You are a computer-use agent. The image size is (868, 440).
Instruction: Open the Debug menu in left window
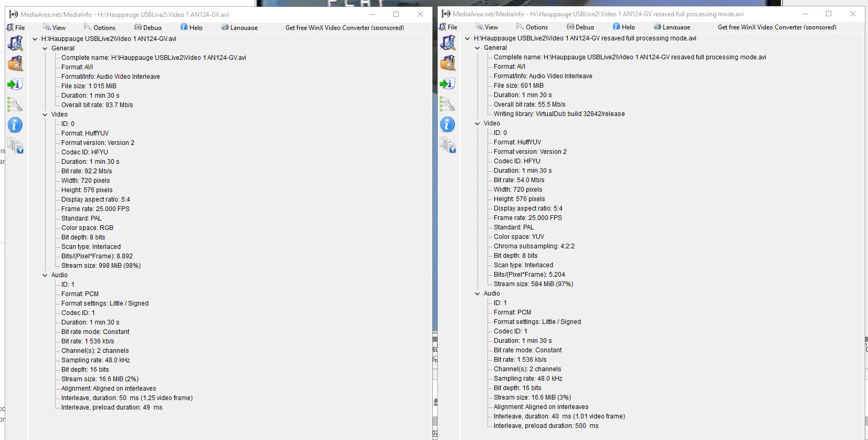click(x=148, y=27)
